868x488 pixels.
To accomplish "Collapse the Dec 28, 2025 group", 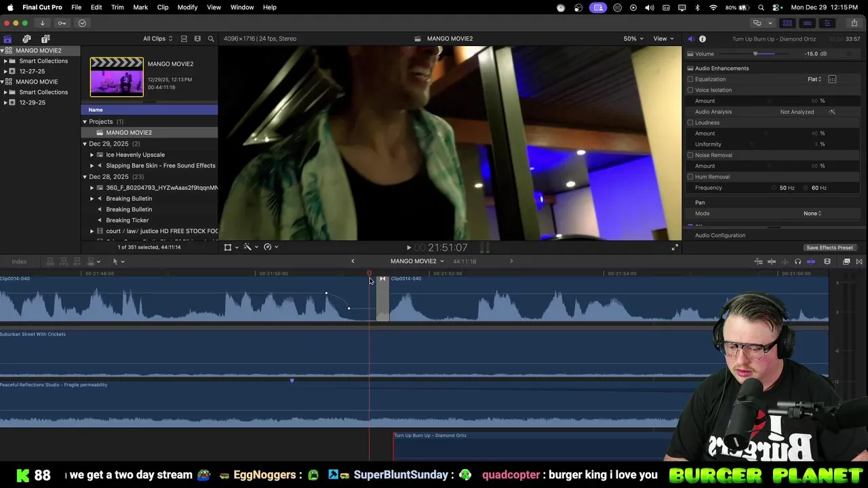I will coord(85,177).
